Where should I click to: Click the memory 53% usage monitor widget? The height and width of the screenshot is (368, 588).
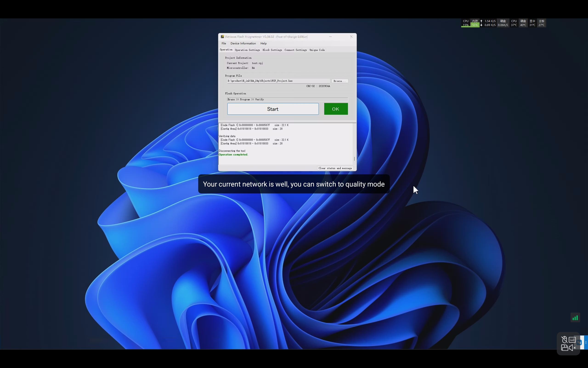(475, 23)
